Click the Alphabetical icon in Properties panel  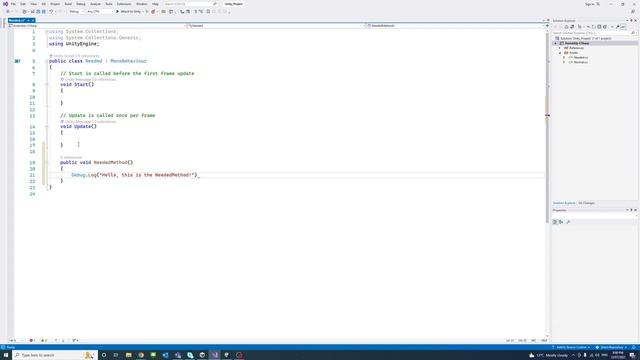click(561, 222)
